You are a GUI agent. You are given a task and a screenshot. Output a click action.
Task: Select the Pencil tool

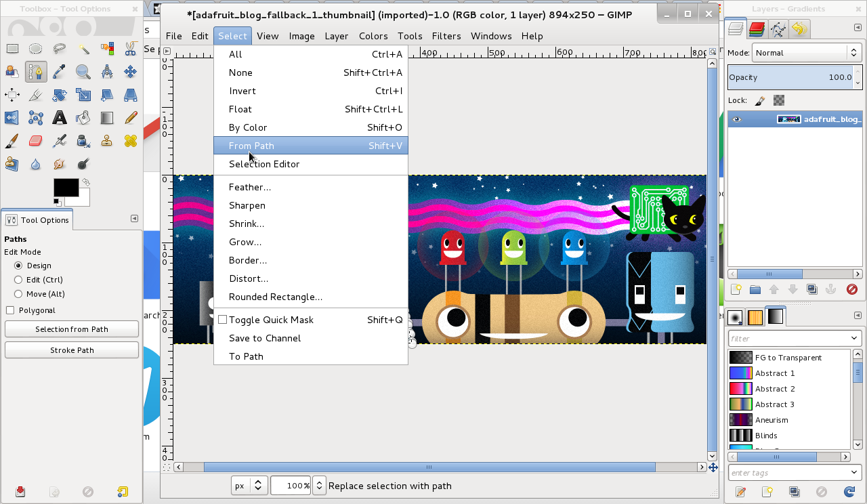pos(131,118)
